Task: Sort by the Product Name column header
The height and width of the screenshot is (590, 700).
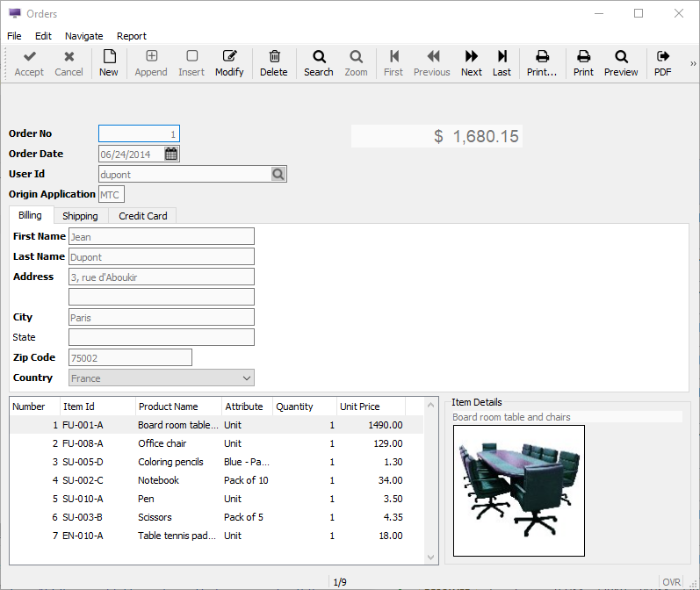Action: point(178,407)
